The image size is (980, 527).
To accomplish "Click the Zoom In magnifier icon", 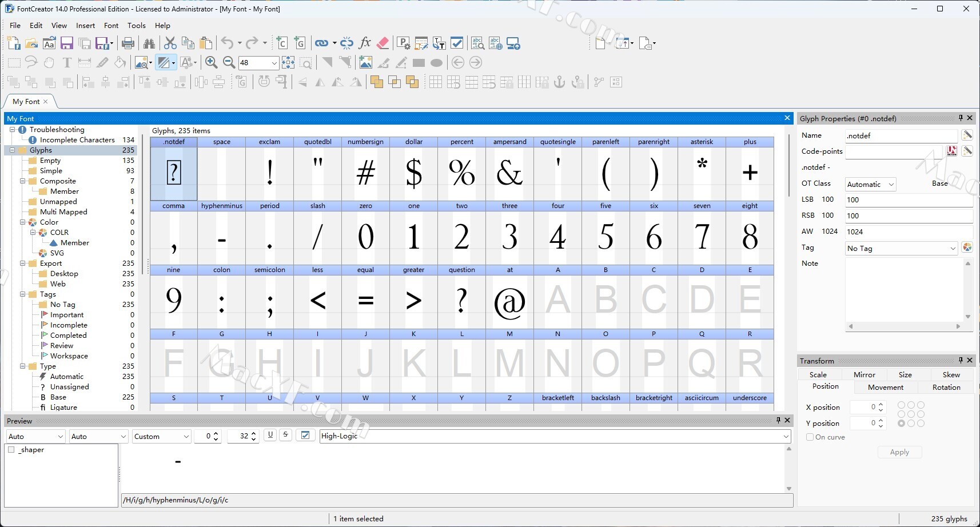I will tap(211, 63).
